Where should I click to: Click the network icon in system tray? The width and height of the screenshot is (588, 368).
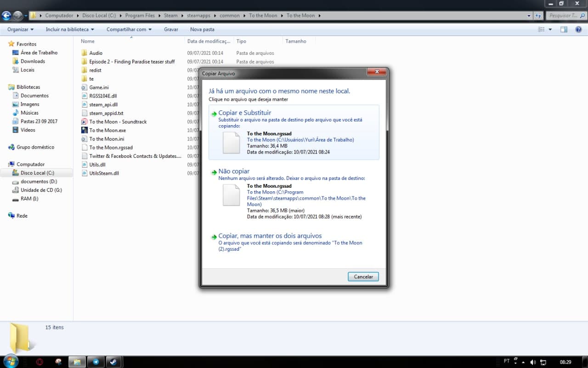click(x=543, y=362)
